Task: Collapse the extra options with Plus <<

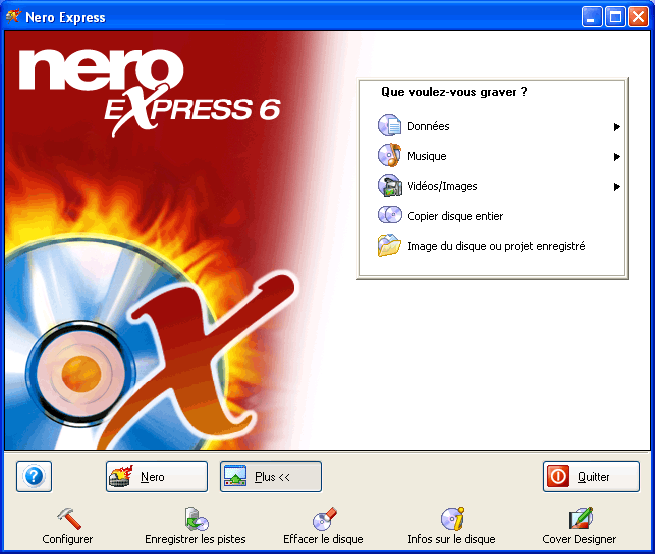Action: (x=271, y=477)
